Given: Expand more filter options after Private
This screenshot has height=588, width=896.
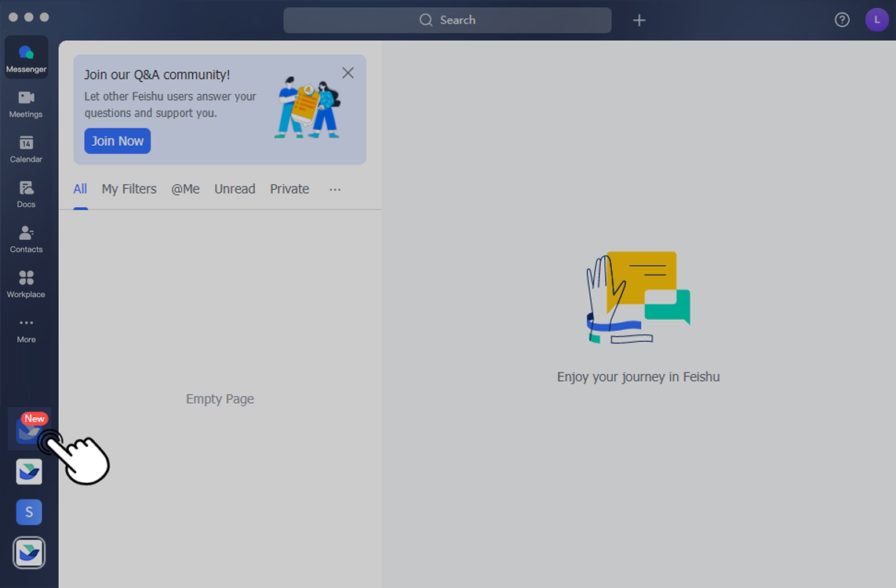Looking at the screenshot, I should (335, 190).
